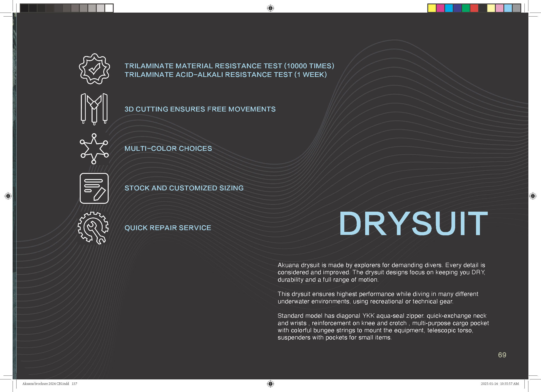
Task: Click the QUICK REPAIR SERVICE text
Action: click(168, 228)
